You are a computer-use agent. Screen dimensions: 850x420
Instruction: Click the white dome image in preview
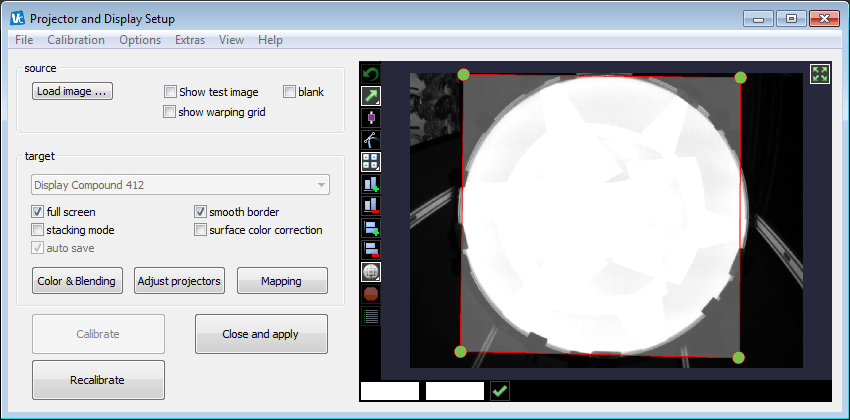(604, 214)
